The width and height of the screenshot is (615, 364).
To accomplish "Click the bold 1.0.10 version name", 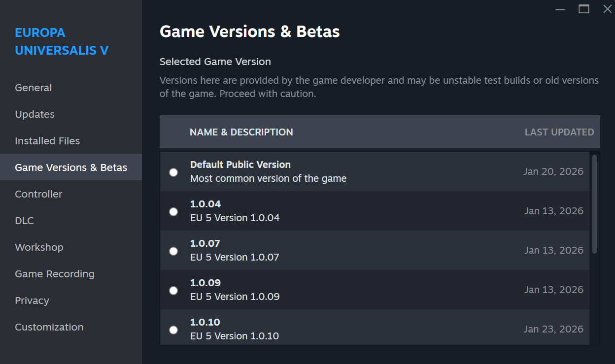I will click(x=205, y=322).
